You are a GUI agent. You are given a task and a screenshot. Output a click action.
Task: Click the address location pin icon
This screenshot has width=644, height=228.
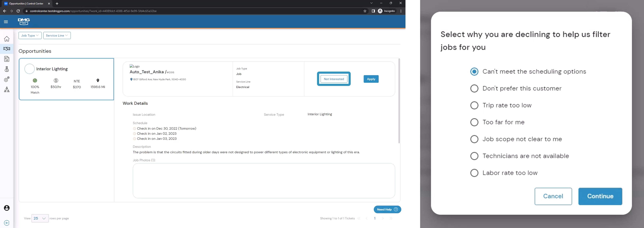click(131, 79)
